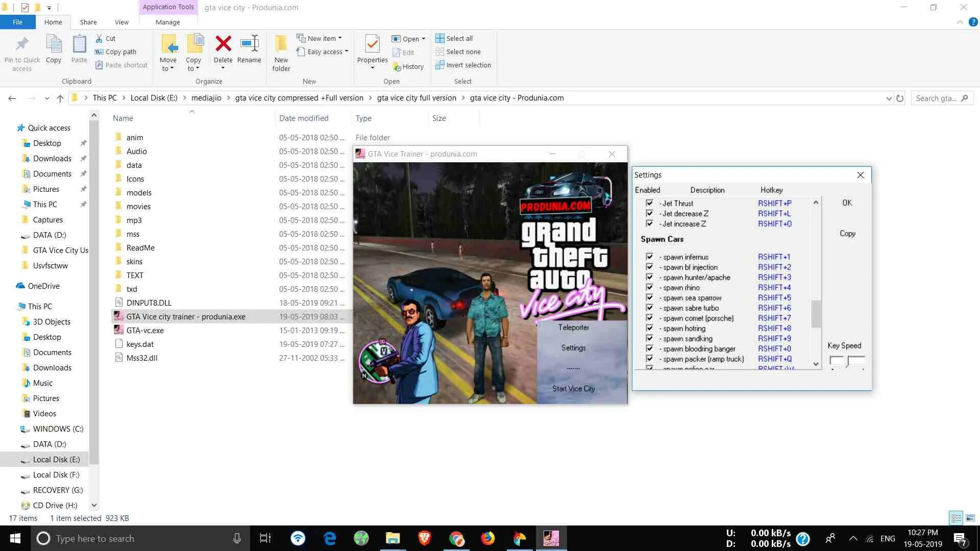This screenshot has height=551, width=980.
Task: Switch to the View tab
Action: coord(121,22)
